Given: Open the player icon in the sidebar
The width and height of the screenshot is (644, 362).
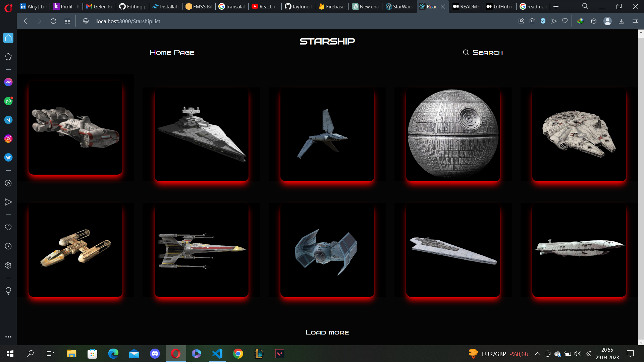Looking at the screenshot, I should [x=8, y=183].
